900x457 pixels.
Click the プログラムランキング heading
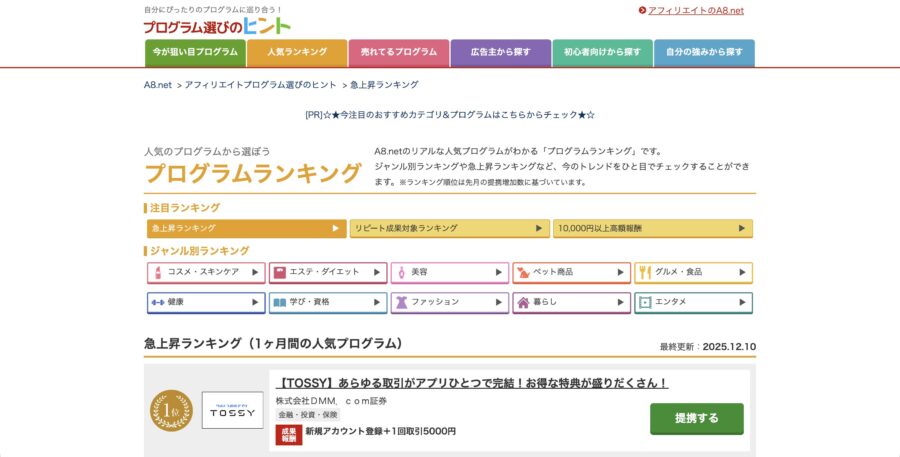pyautogui.click(x=253, y=173)
